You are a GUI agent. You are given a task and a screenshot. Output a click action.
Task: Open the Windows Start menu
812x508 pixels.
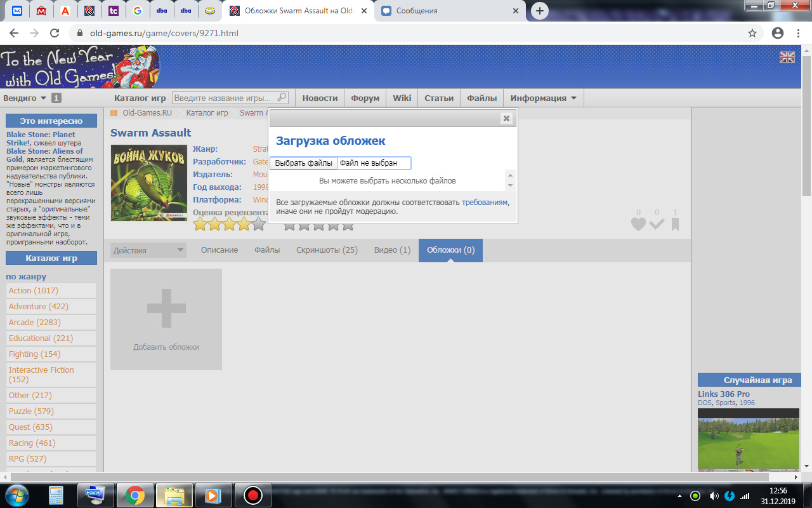(x=17, y=495)
